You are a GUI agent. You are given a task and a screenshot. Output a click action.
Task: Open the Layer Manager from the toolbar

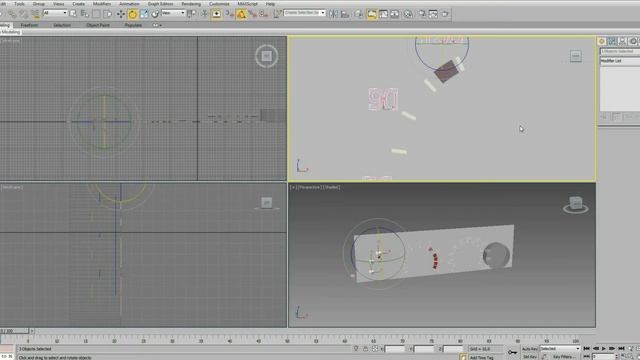point(358,14)
